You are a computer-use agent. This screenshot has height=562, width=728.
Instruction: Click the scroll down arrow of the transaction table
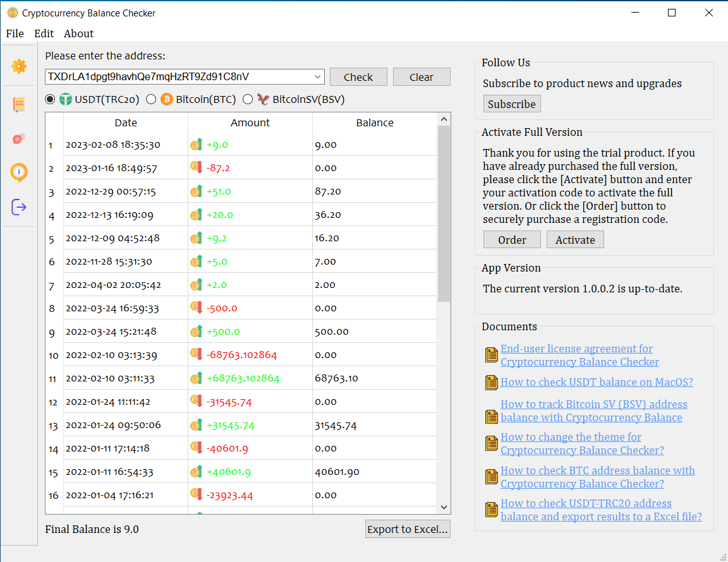(444, 507)
